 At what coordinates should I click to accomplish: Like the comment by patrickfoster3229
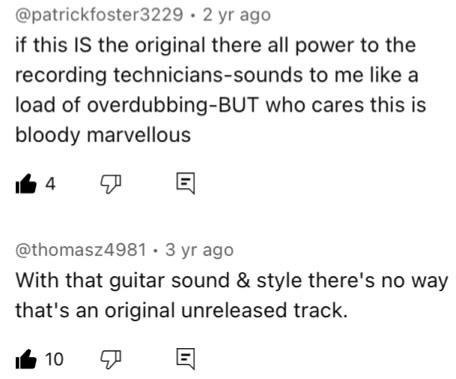tap(26, 184)
